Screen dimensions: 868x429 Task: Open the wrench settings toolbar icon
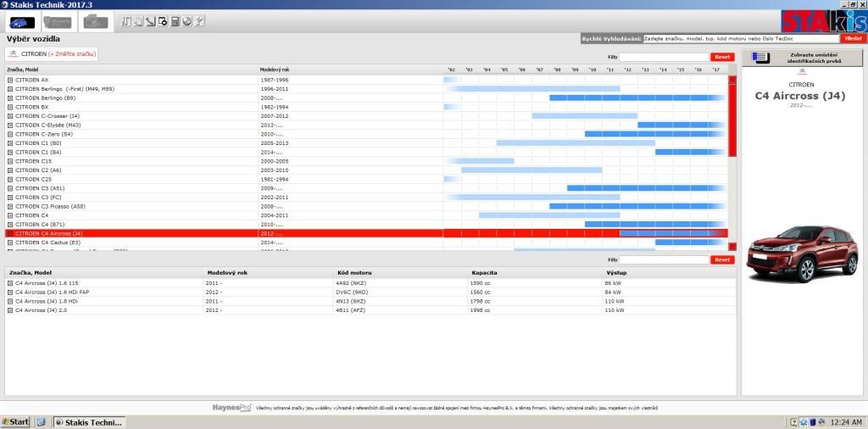point(198,21)
